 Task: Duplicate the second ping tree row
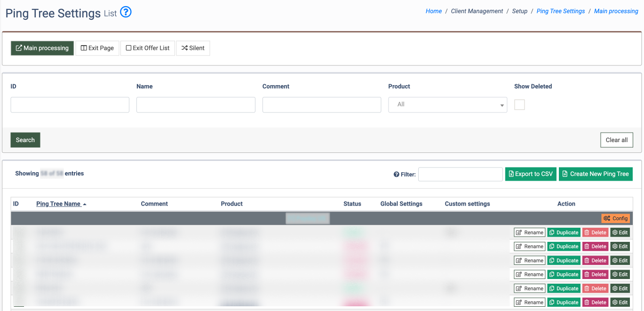coord(564,247)
